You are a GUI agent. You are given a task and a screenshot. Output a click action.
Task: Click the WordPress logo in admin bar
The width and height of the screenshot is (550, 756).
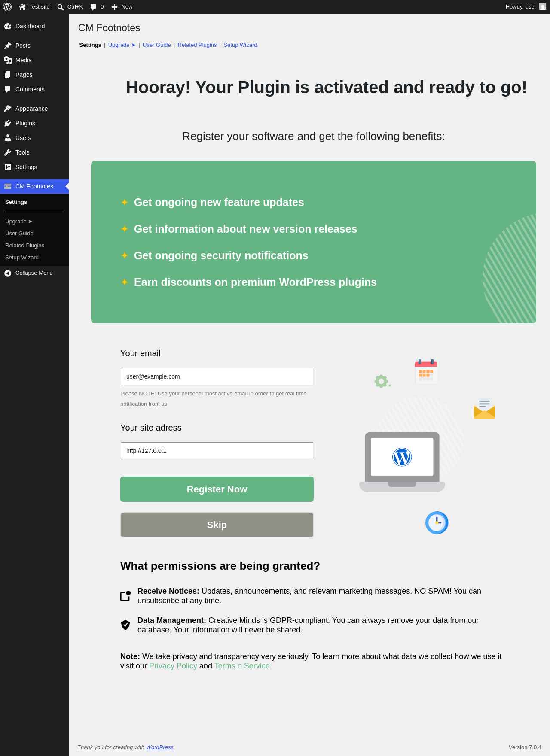[x=7, y=7]
